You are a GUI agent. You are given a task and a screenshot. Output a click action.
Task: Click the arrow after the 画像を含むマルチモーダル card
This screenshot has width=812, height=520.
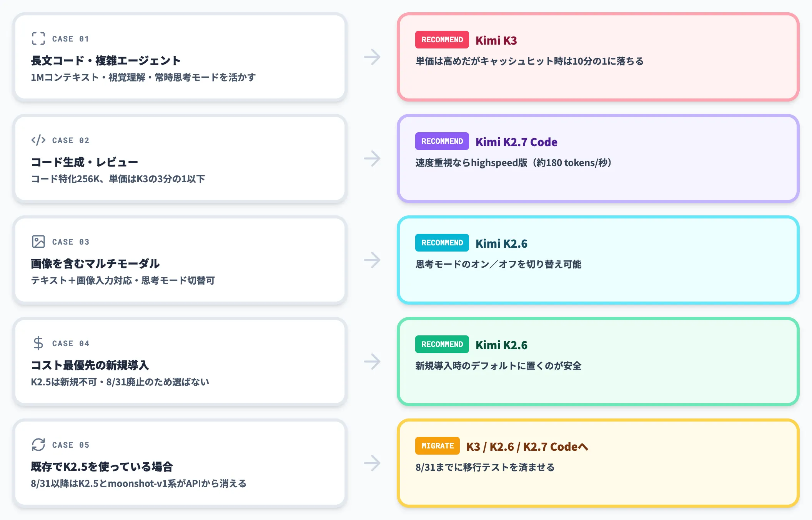pos(372,260)
